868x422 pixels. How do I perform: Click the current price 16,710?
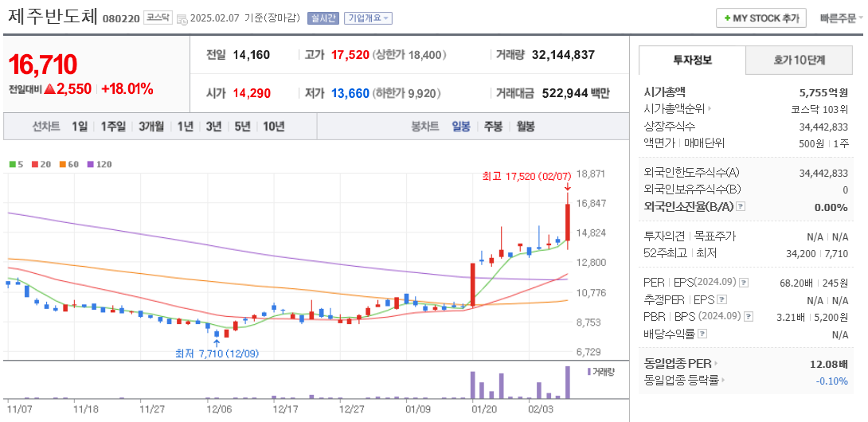coord(43,64)
